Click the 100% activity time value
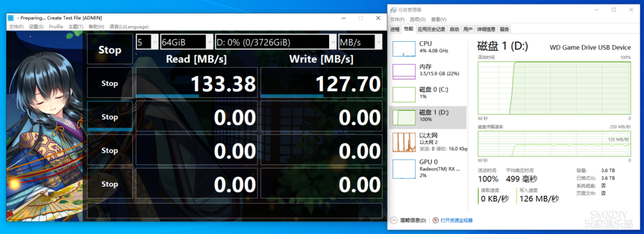644x234 pixels. (x=488, y=179)
